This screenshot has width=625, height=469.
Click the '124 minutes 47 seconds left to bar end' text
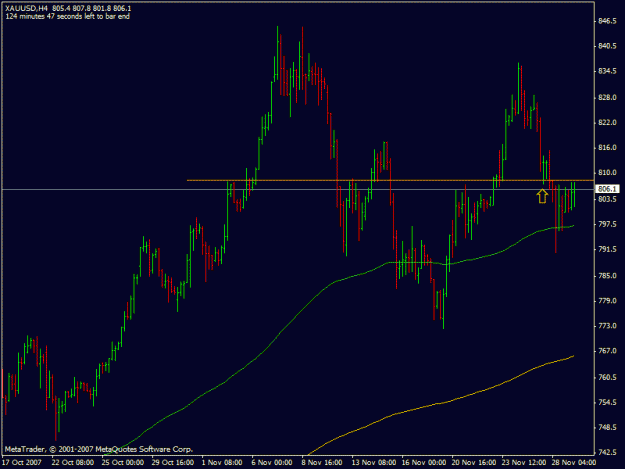67,16
